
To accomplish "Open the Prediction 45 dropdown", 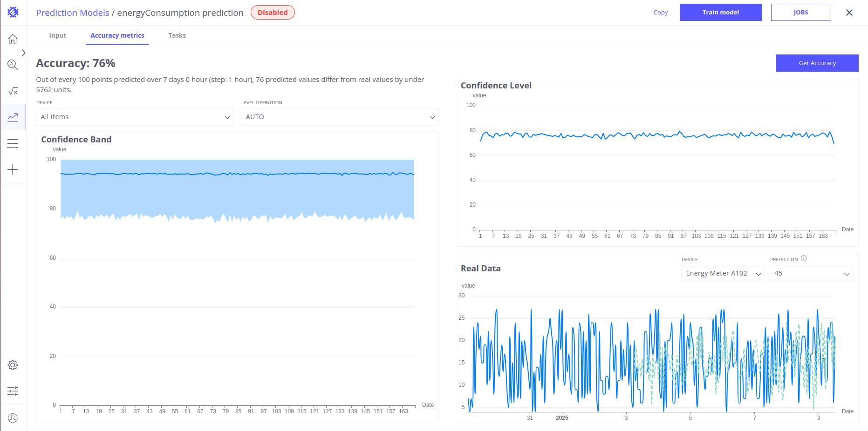I will coord(811,274).
